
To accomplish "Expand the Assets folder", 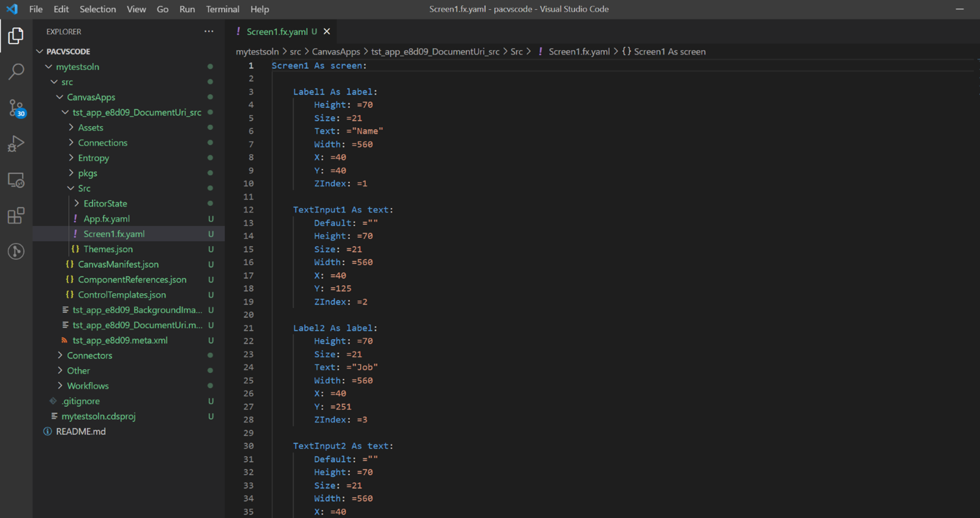I will (x=91, y=127).
